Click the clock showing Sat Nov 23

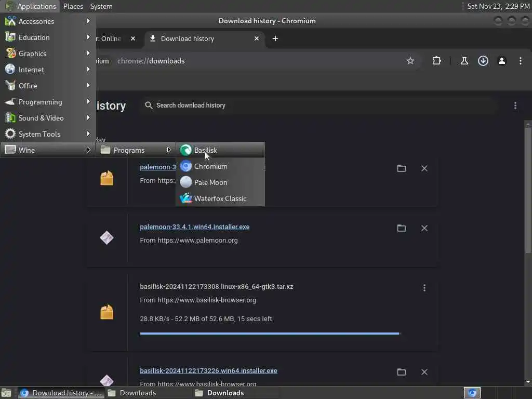pyautogui.click(x=498, y=6)
